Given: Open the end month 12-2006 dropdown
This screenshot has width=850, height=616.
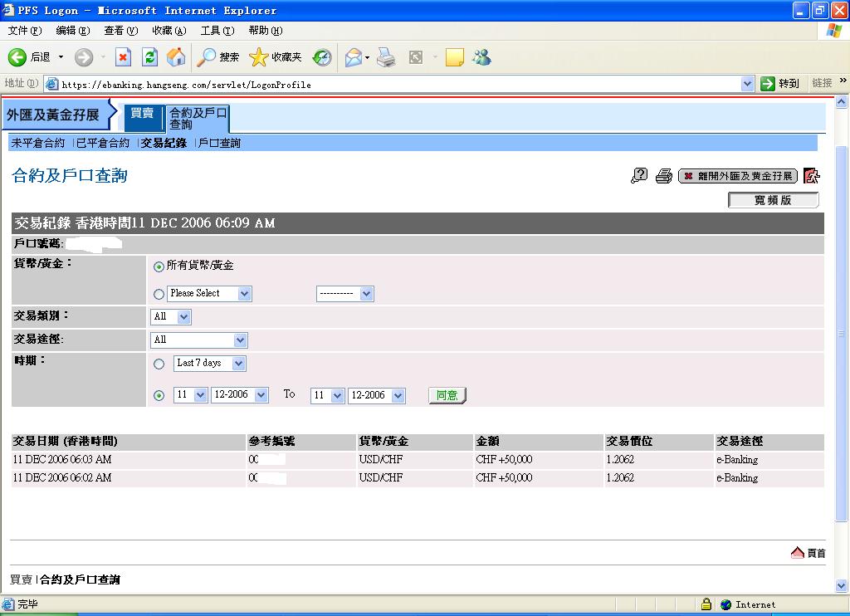Looking at the screenshot, I should [x=376, y=395].
